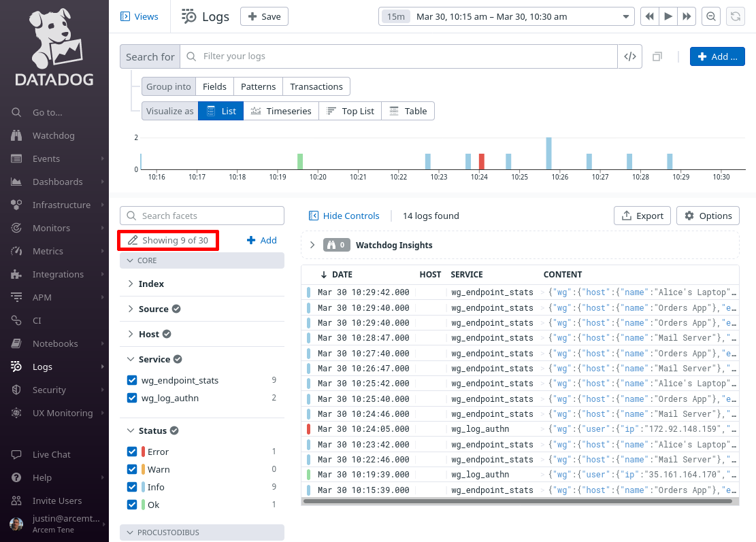756x542 pixels.
Task: Click the green bar near 10:19 in the chart
Action: pyautogui.click(x=300, y=161)
